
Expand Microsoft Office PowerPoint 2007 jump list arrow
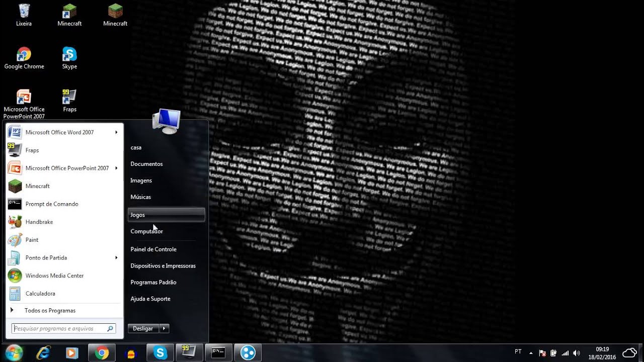coord(116,168)
